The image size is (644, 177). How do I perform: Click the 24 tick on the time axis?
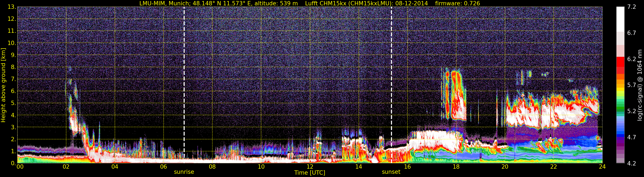coord(602,167)
